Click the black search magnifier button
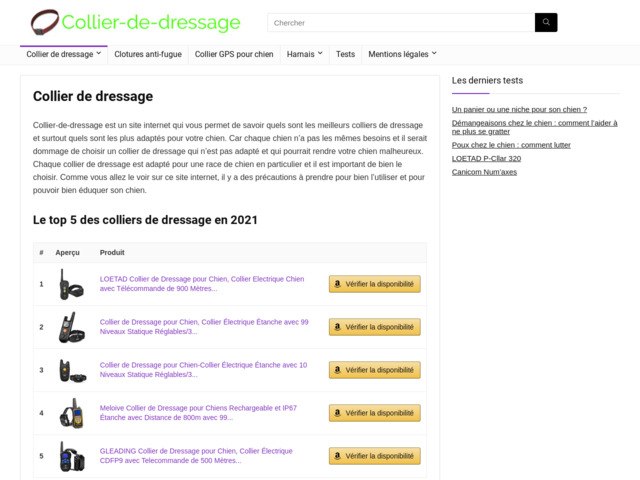640x480 pixels. click(x=546, y=22)
